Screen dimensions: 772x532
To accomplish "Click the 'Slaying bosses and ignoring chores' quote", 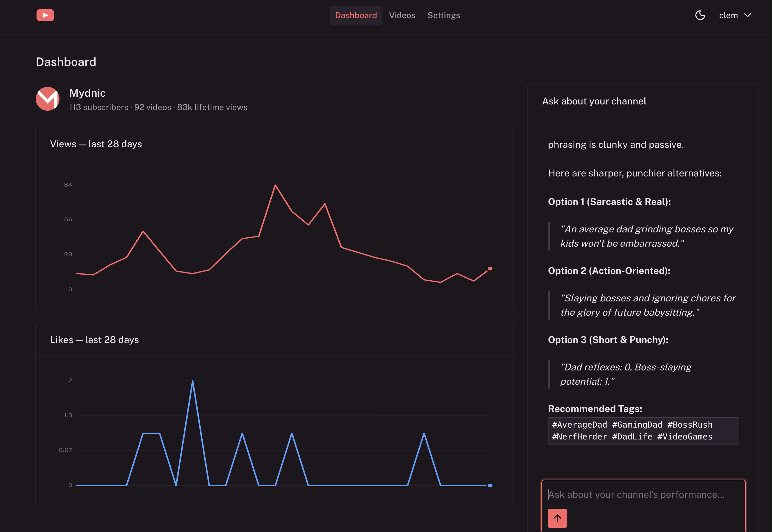I will (x=648, y=305).
